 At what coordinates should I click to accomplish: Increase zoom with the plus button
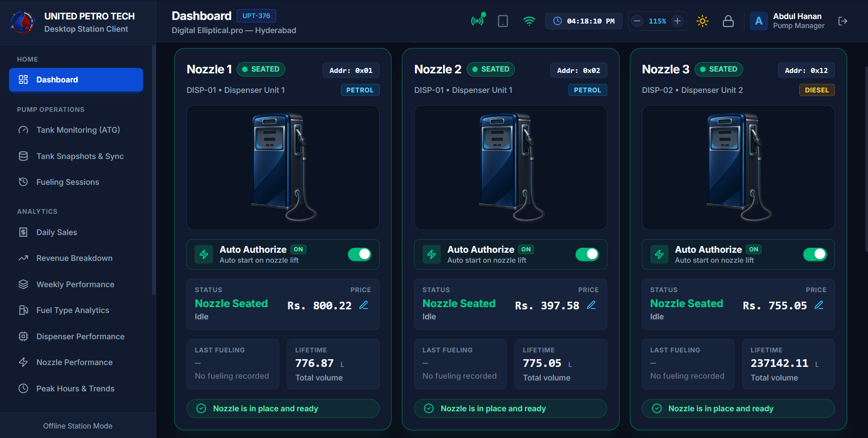677,21
